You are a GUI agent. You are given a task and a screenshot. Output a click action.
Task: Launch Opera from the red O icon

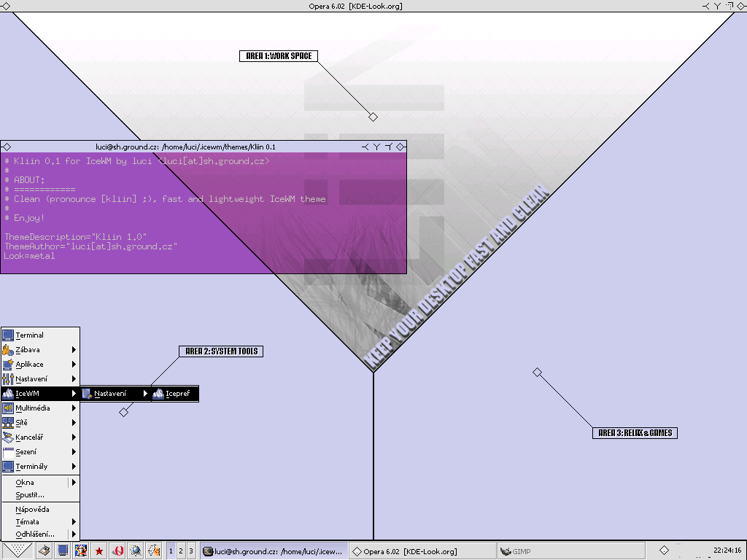pyautogui.click(x=117, y=551)
